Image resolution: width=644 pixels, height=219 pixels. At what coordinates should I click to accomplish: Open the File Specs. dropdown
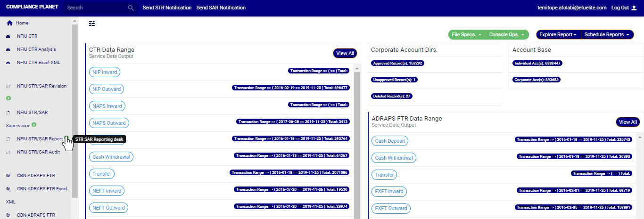coord(466,35)
